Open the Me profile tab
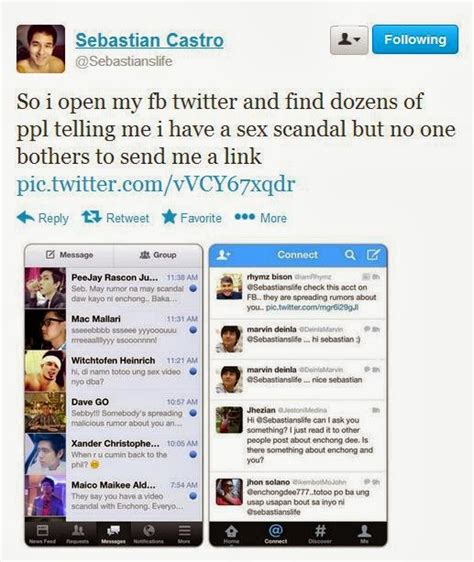Image resolution: width=474 pixels, height=562 pixels. click(365, 533)
